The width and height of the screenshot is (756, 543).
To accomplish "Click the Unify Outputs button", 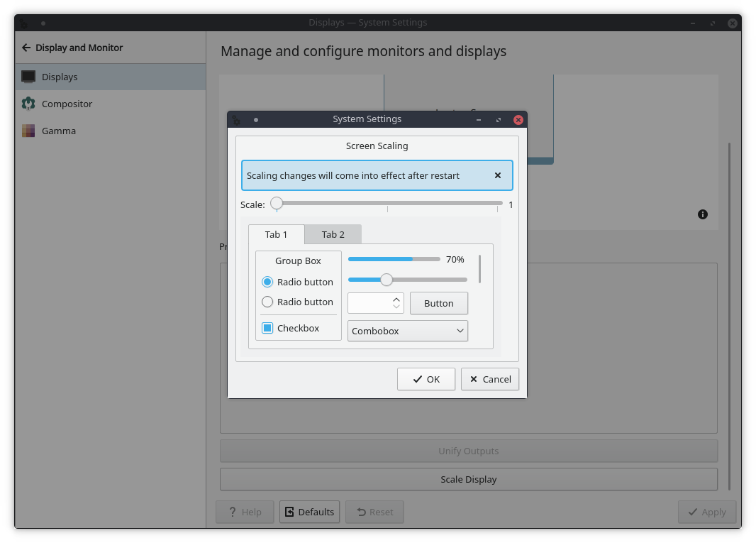I will 469,451.
